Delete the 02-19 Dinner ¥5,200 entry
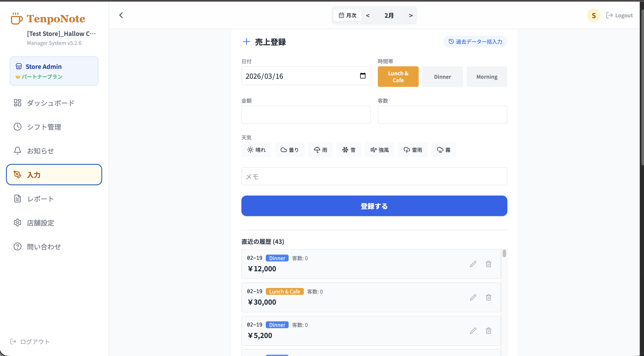 pos(489,331)
